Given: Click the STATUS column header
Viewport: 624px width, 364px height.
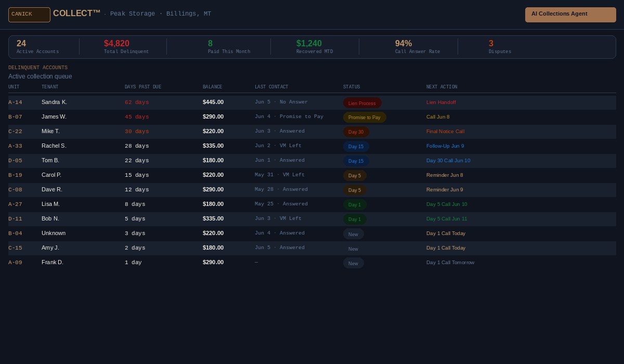Looking at the screenshot, I should [352, 87].
